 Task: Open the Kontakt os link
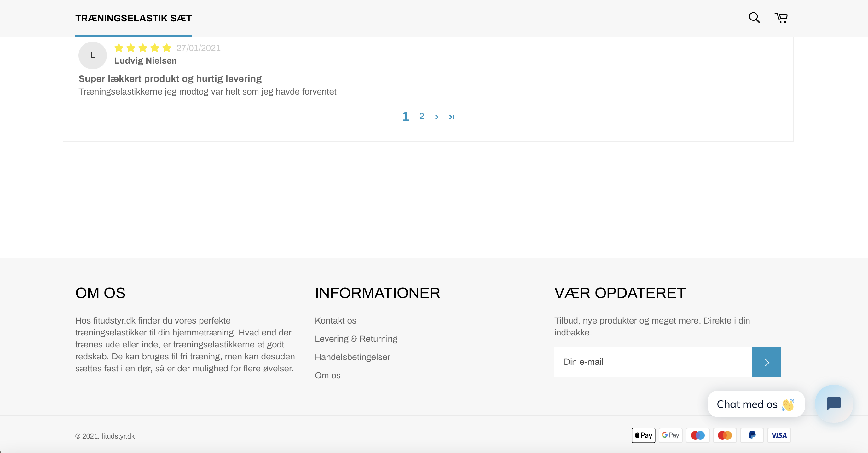[335, 321]
